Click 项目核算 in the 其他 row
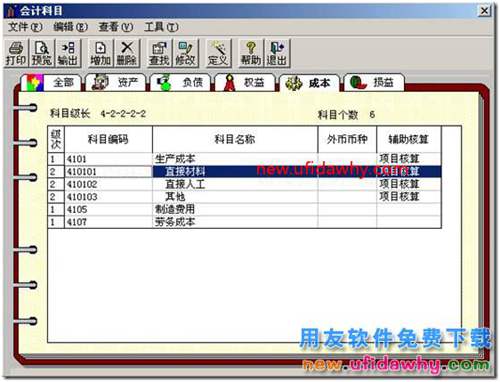 coord(399,197)
